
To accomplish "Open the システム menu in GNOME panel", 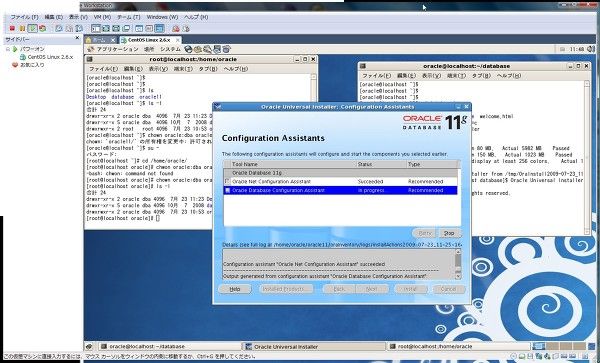I will 170,49.
